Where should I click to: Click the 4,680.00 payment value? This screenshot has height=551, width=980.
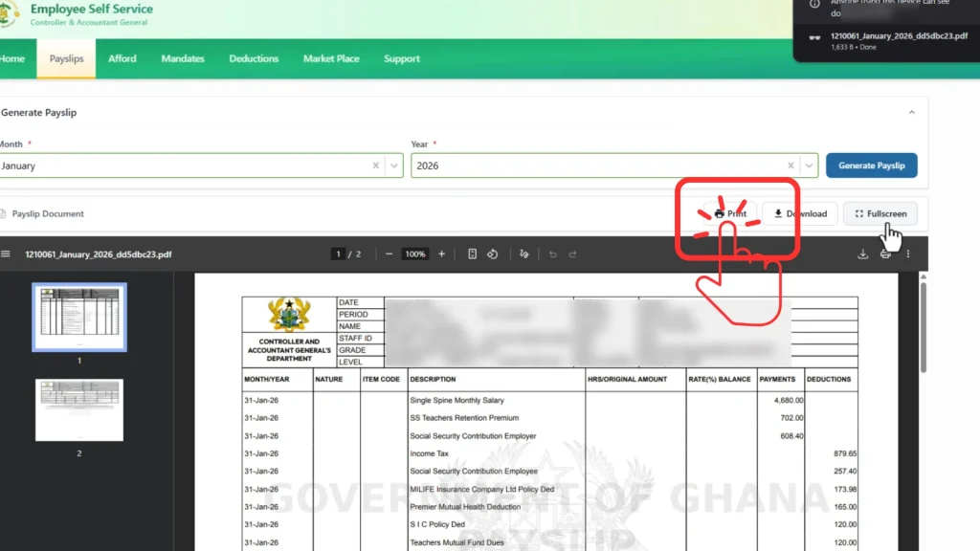tap(789, 401)
